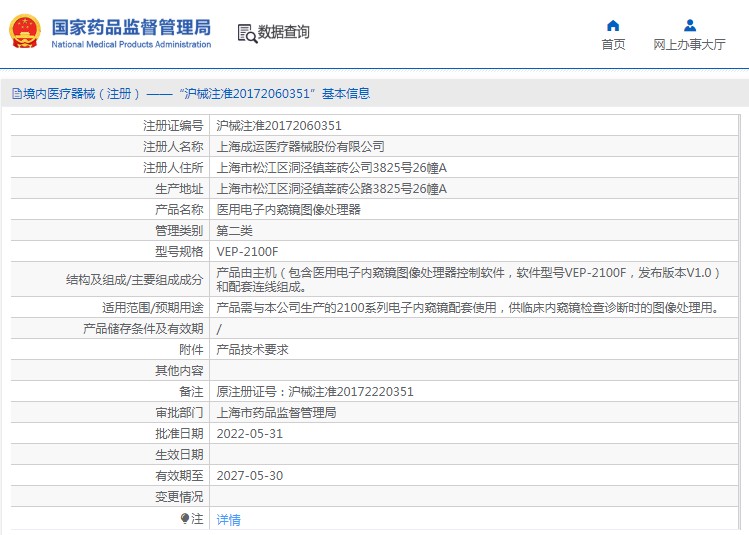749x535 pixels.
Task: Click the 产品储存条件及有效期 label
Action: click(143, 329)
